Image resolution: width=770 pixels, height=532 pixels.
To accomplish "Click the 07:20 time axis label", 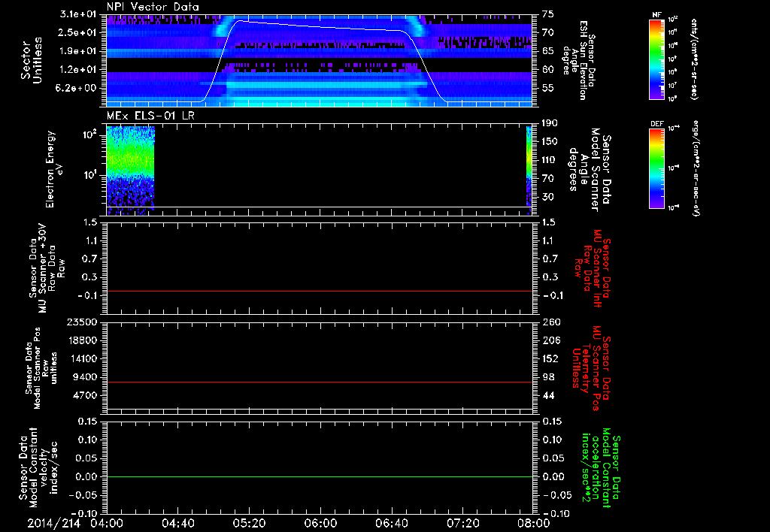I will pos(463,523).
